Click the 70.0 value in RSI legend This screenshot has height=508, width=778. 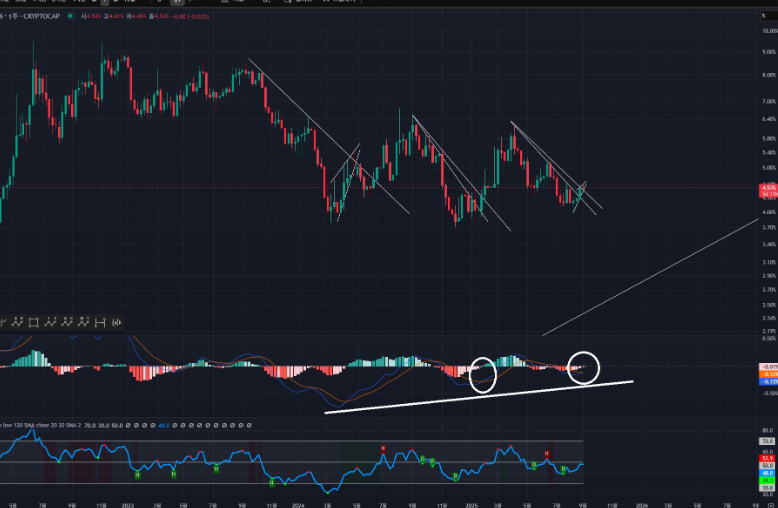tap(90, 426)
